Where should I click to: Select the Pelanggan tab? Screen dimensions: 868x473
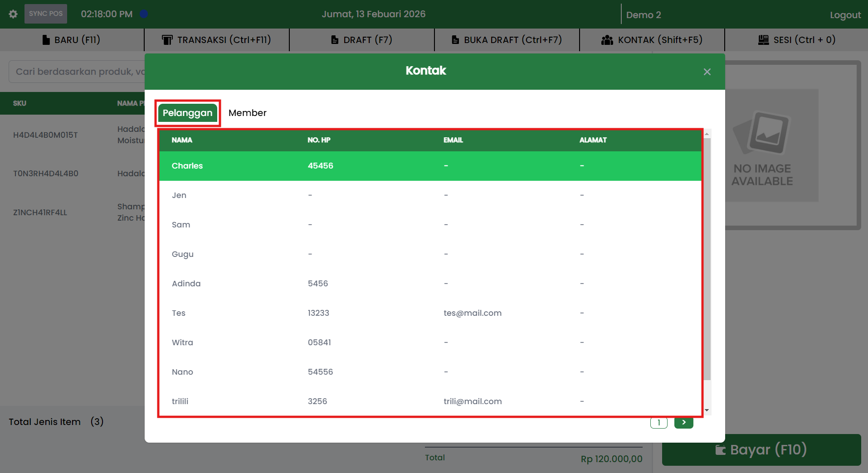click(x=187, y=113)
